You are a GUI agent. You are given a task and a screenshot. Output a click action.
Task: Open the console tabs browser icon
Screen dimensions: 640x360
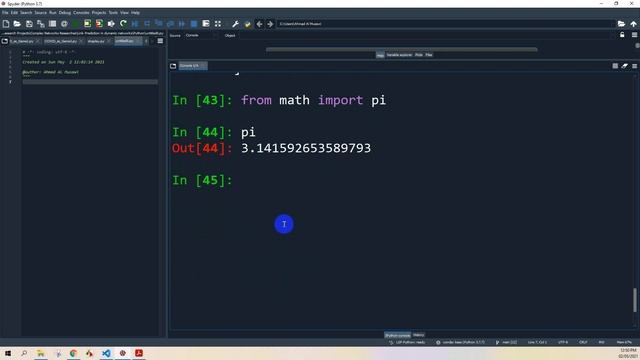tap(173, 66)
